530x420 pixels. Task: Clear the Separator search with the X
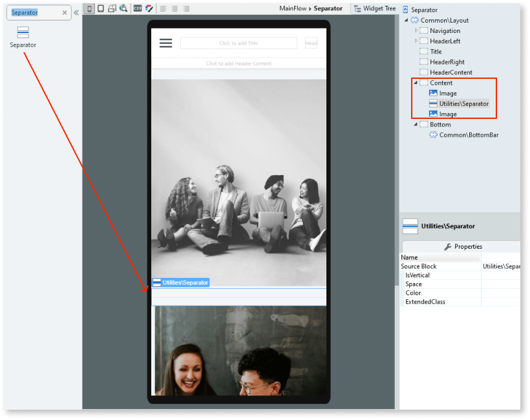(x=63, y=12)
